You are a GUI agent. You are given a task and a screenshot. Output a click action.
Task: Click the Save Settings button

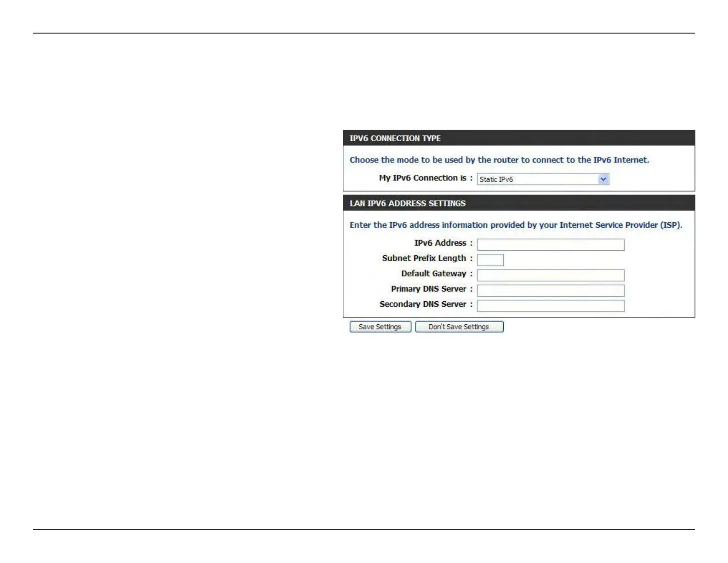[x=380, y=327]
